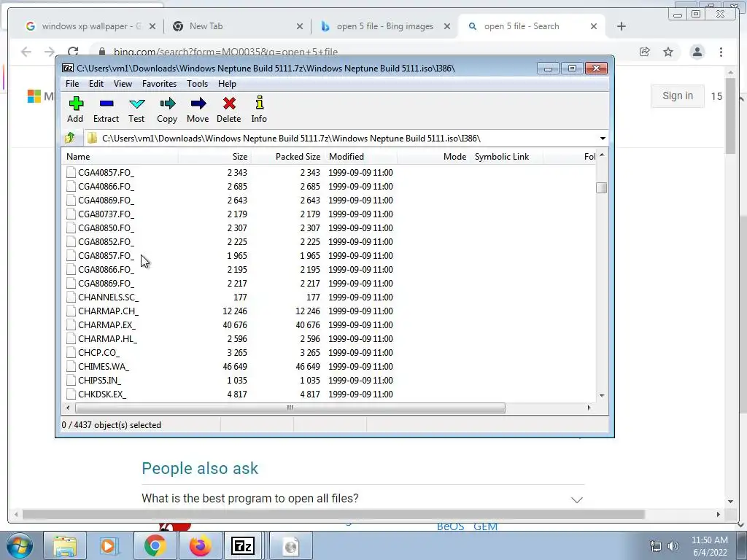The width and height of the screenshot is (747, 560).
Task: Click the red Delete icon
Action: coord(229,104)
